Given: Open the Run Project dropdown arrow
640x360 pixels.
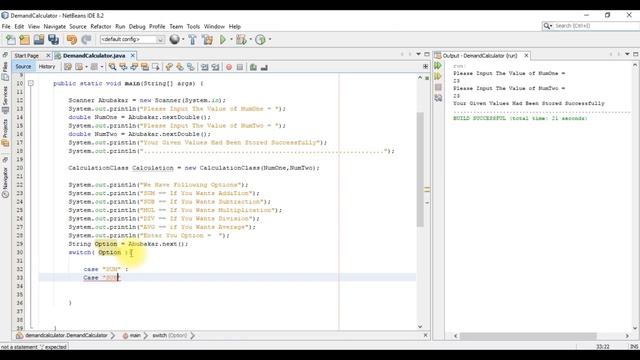Looking at the screenshot, I should [x=231, y=40].
